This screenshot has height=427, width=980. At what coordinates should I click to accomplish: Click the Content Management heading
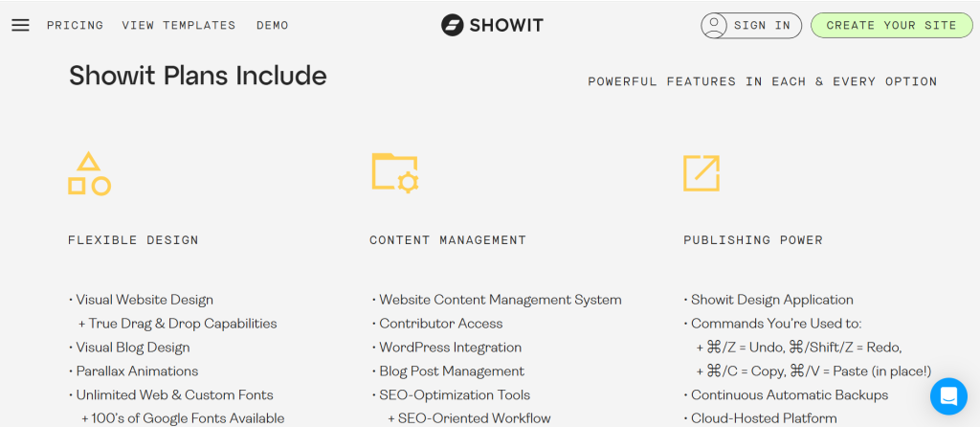(x=448, y=240)
